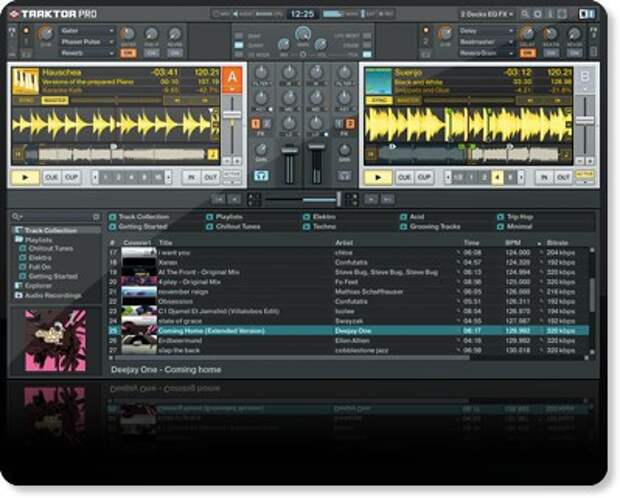Select Track Collection in browser tree
Viewport: 620px width, 498px height.
(56, 230)
